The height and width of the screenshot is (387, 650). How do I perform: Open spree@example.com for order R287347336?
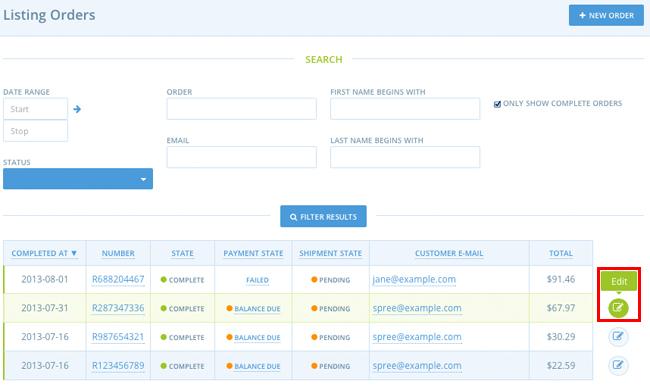pyautogui.click(x=417, y=308)
